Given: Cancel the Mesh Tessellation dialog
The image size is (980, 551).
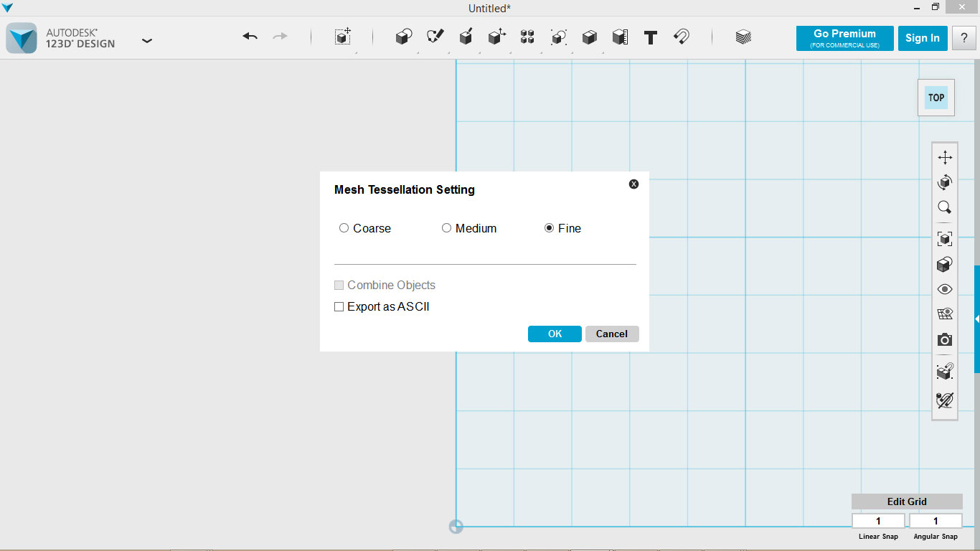Looking at the screenshot, I should point(612,334).
